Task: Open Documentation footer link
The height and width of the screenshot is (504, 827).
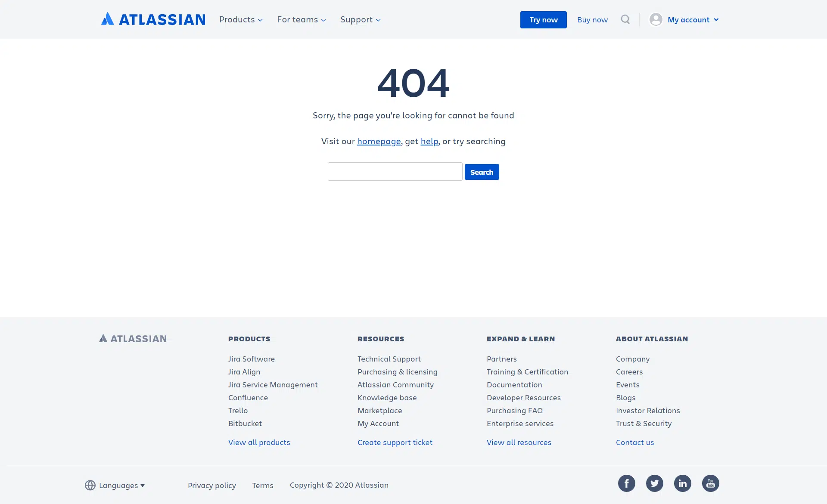Action: tap(514, 385)
